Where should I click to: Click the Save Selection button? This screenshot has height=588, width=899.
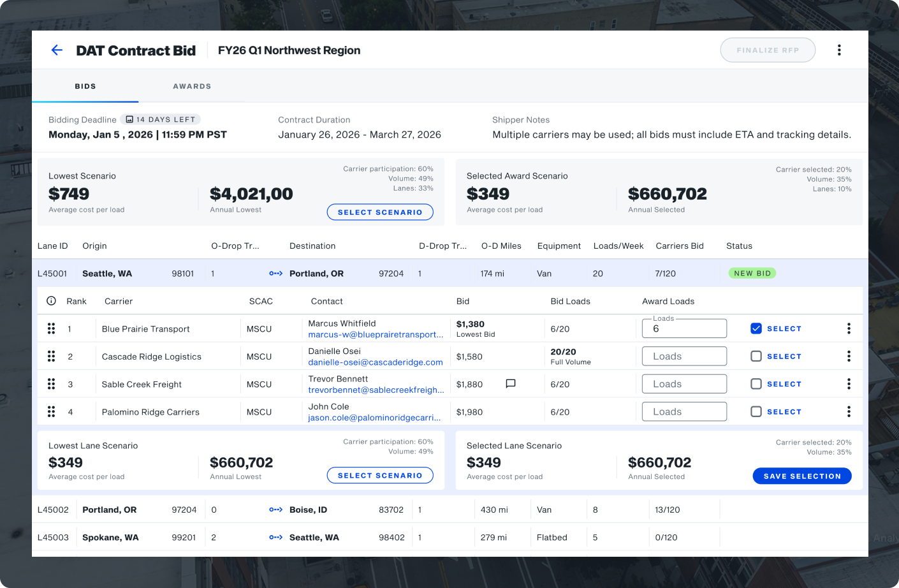(x=802, y=476)
